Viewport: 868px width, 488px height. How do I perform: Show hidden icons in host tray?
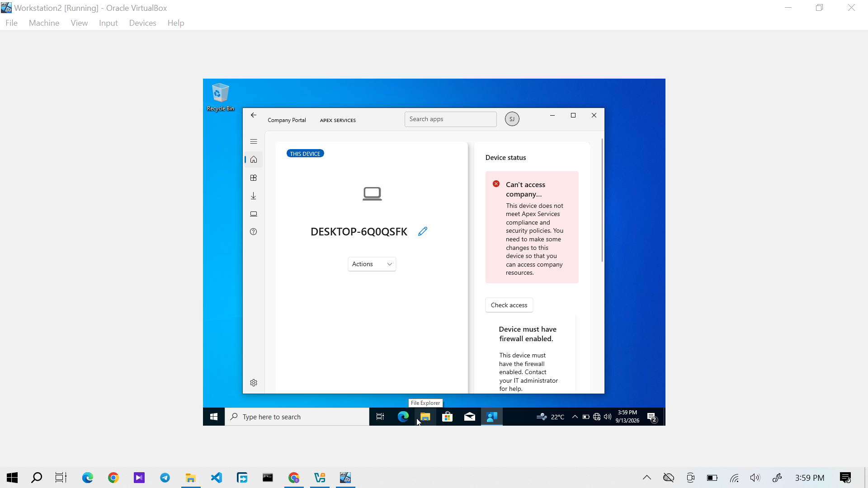(x=647, y=478)
